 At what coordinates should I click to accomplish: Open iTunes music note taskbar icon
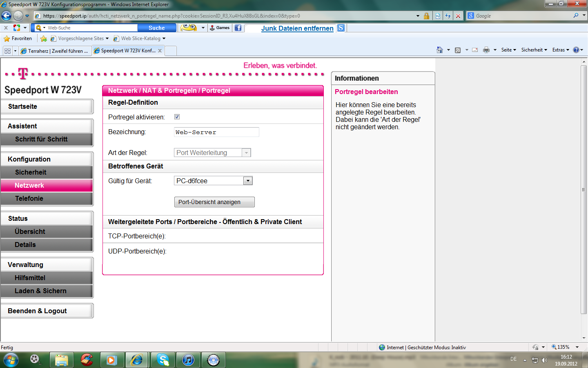[x=188, y=360]
